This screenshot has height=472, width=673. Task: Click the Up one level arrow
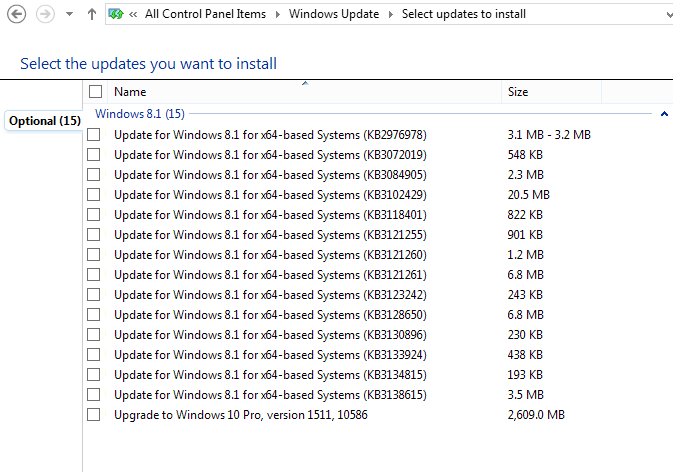click(x=92, y=15)
